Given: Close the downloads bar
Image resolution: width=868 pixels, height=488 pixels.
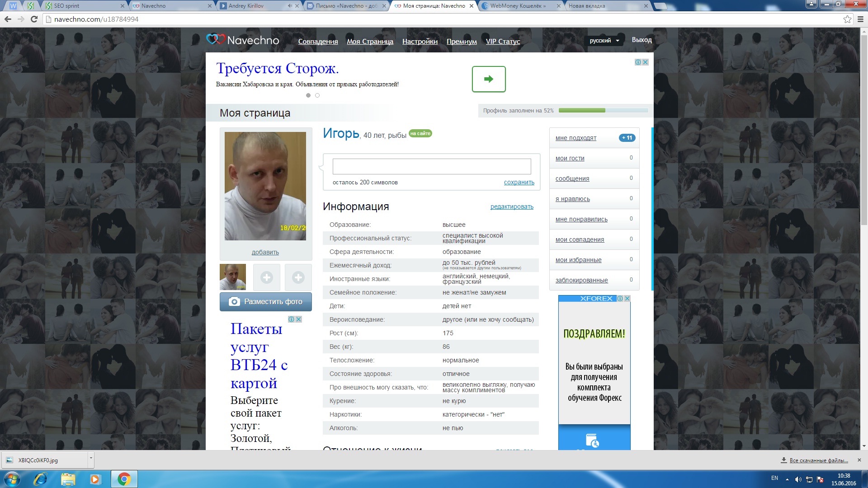Looking at the screenshot, I should tap(859, 460).
